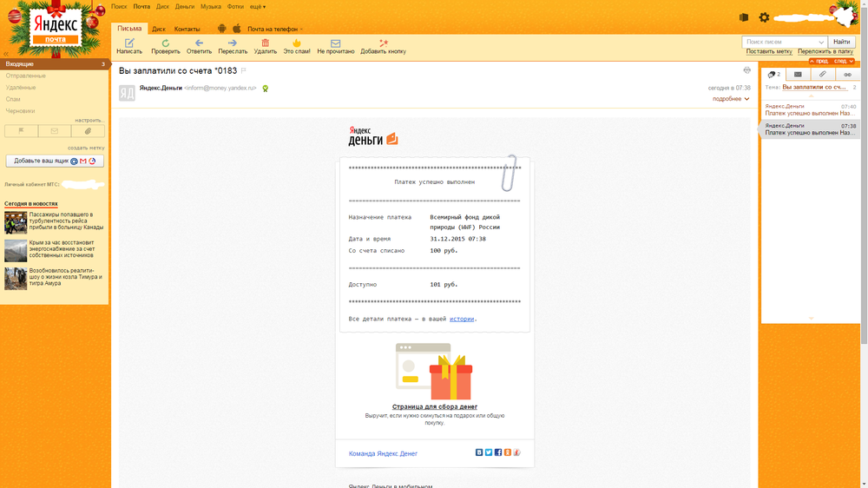
Task: Open the ещё dropdown in top navigation
Action: coord(258,6)
